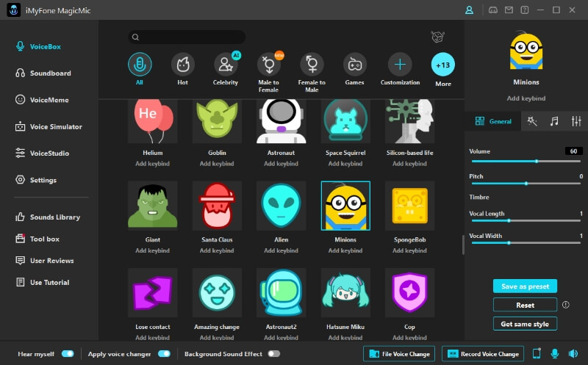588x365 pixels.
Task: Select the Alien voice
Action: point(282,206)
